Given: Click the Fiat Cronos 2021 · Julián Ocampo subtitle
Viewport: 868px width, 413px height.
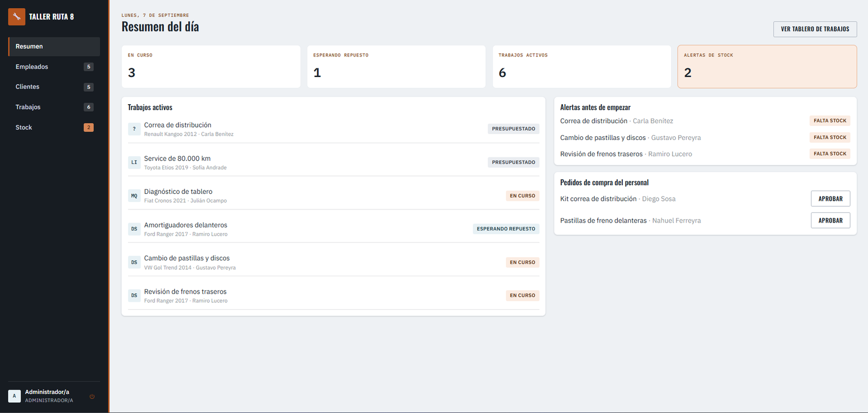Looking at the screenshot, I should [186, 201].
